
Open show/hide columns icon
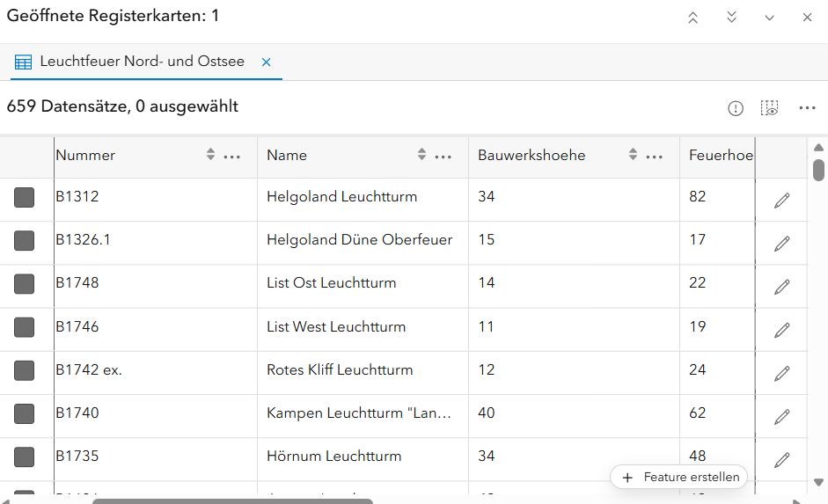pos(769,108)
